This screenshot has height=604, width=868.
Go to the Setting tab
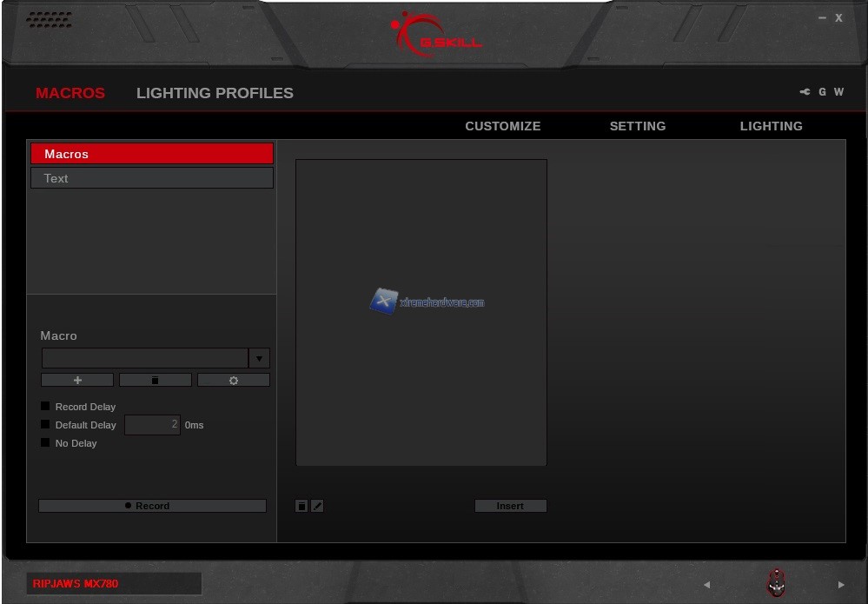pyautogui.click(x=637, y=126)
